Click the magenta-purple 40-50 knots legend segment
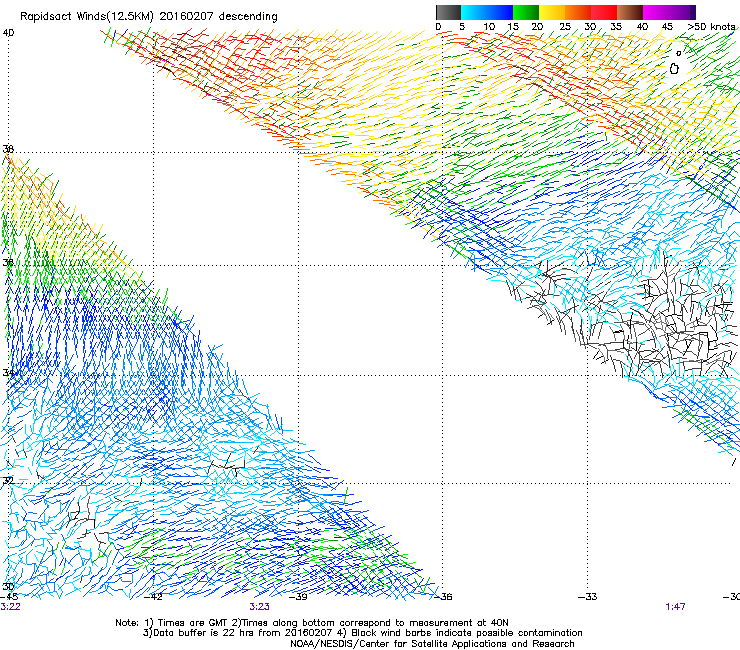Screen dimensions: 740x650 [670, 12]
